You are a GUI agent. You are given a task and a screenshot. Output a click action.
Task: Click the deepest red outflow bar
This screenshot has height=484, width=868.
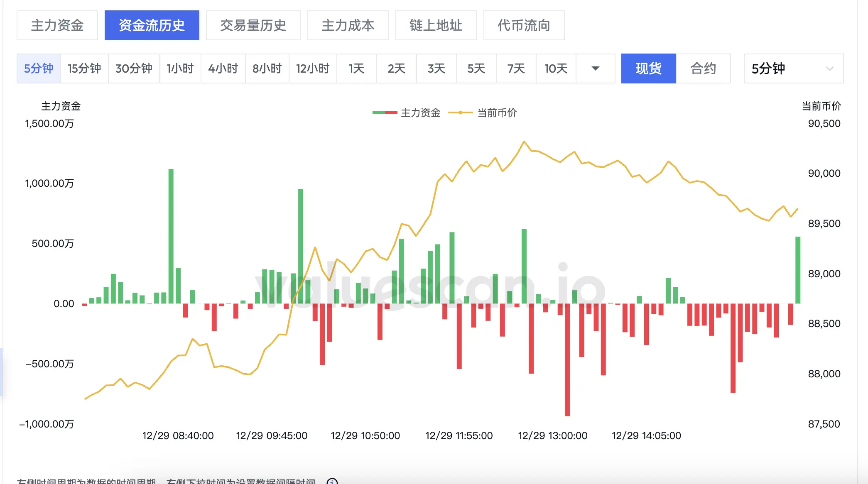pyautogui.click(x=567, y=359)
